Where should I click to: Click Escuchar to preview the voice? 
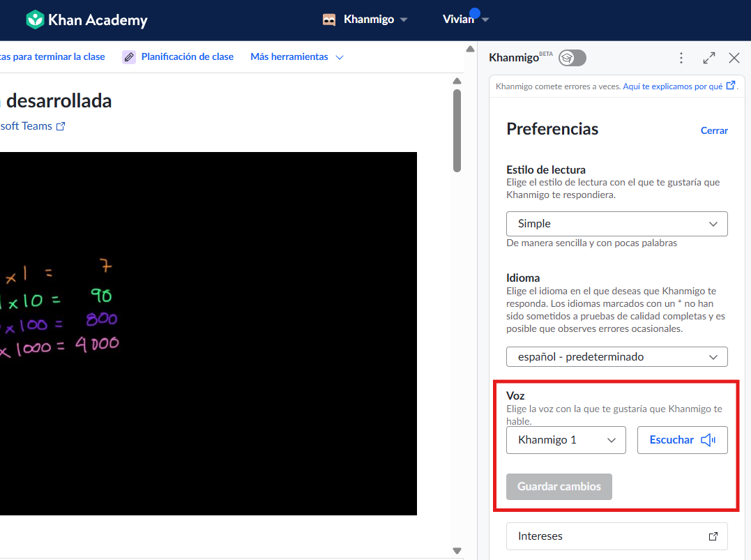(x=683, y=440)
